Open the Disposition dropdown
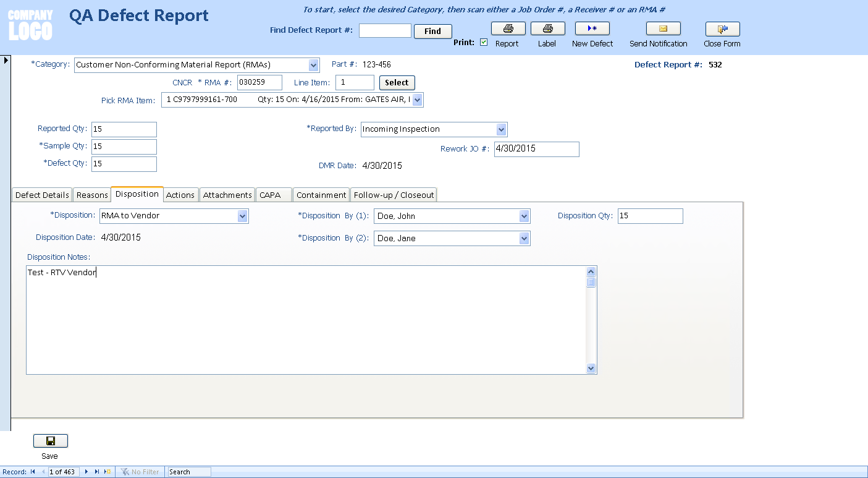868x478 pixels. 243,216
